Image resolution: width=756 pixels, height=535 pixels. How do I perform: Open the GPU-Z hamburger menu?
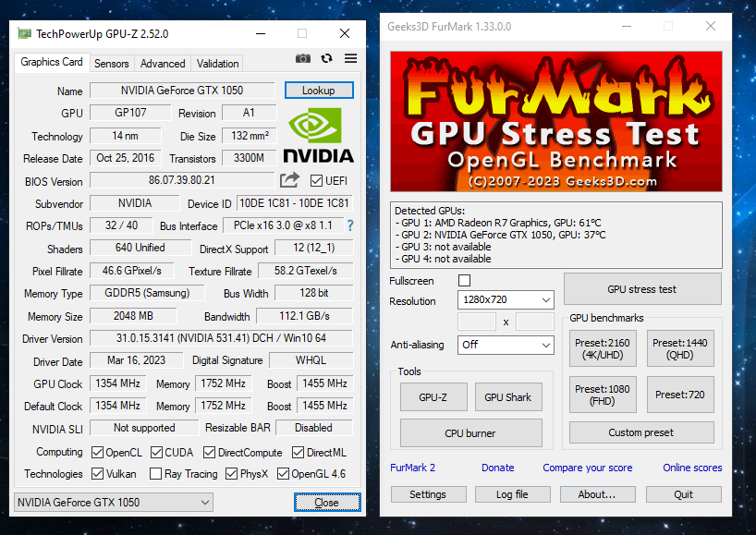tap(348, 58)
